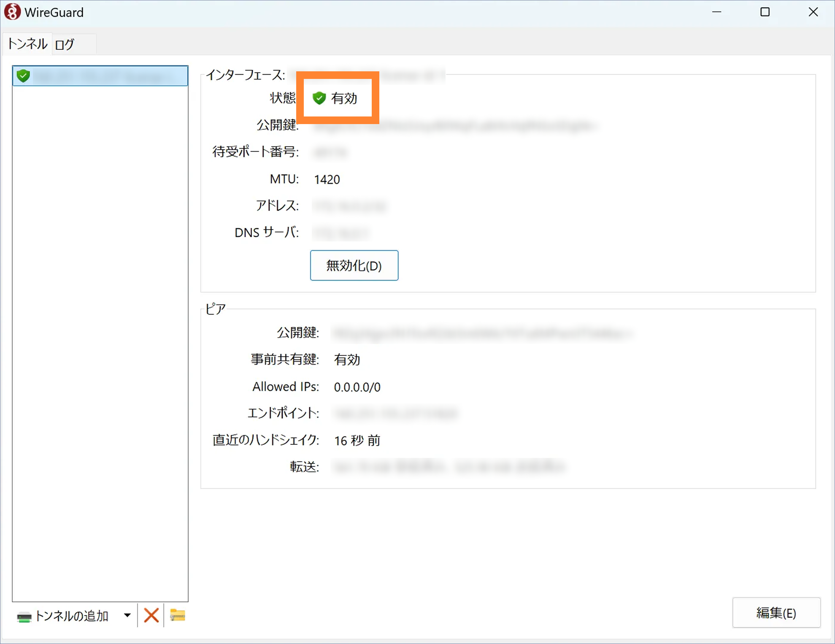Screen dimensions: 835x644
Task: Click the blurred アドレス value
Action: tap(349, 206)
